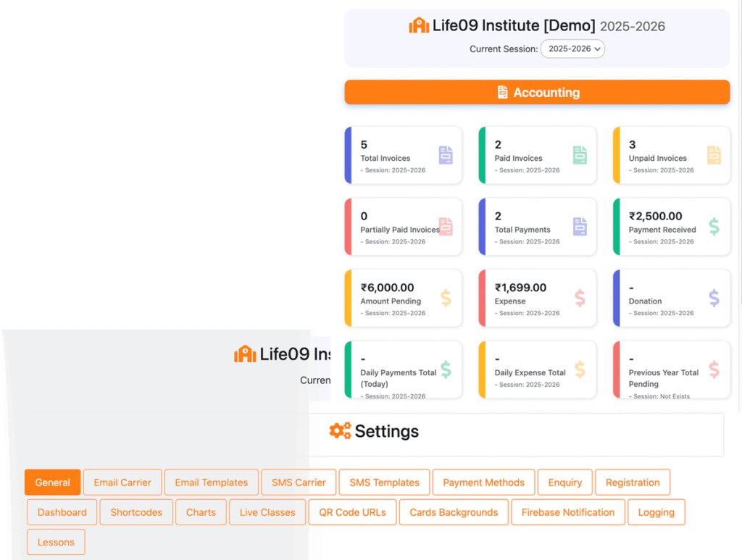The image size is (742, 560).
Task: Click the Previous Year Total Pending card
Action: pos(671,369)
